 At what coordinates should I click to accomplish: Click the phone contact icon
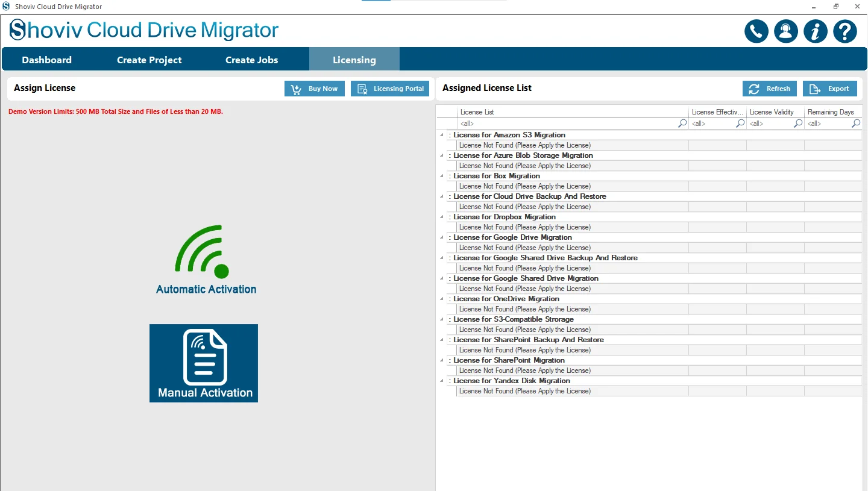click(756, 31)
